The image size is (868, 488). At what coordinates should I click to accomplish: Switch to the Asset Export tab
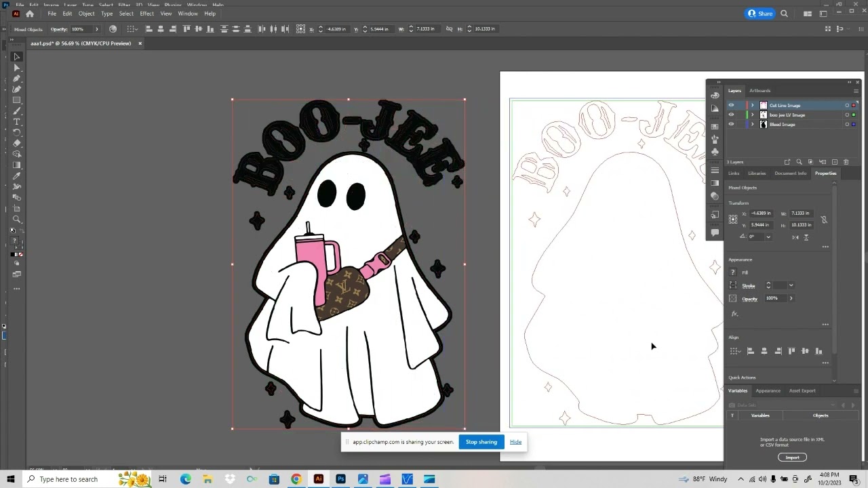click(802, 390)
